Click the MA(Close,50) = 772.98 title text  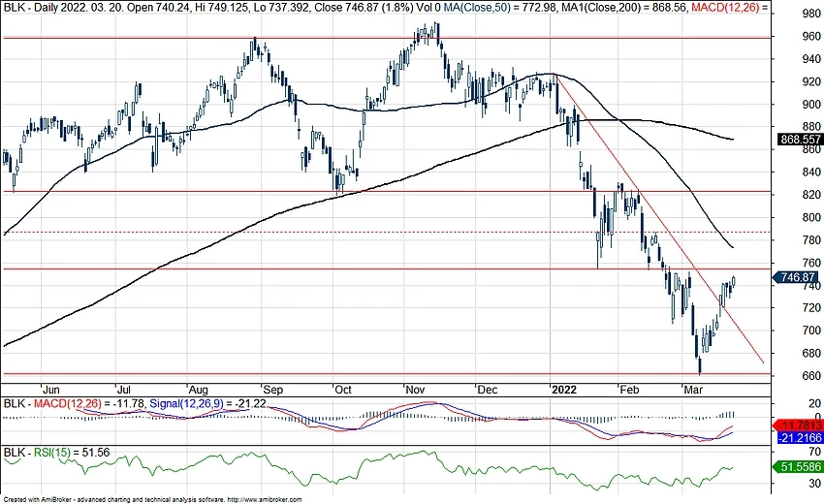491,8
